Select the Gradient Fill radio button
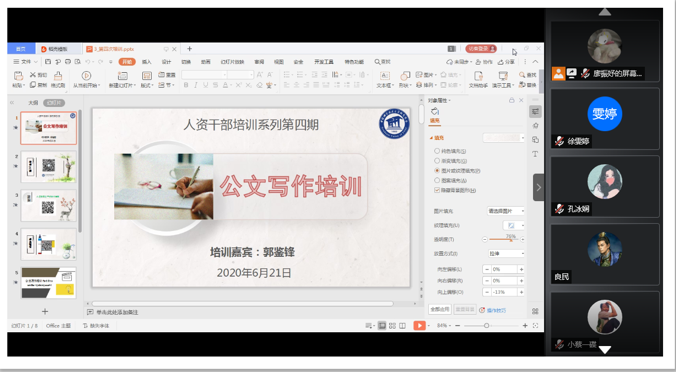 pyautogui.click(x=437, y=161)
